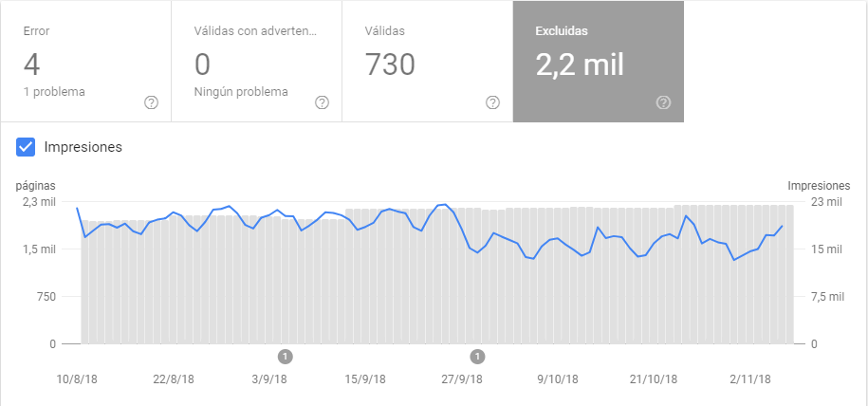This screenshot has height=406, width=868.
Task: Uncheck the Impresiones checkbox
Action: (26, 147)
